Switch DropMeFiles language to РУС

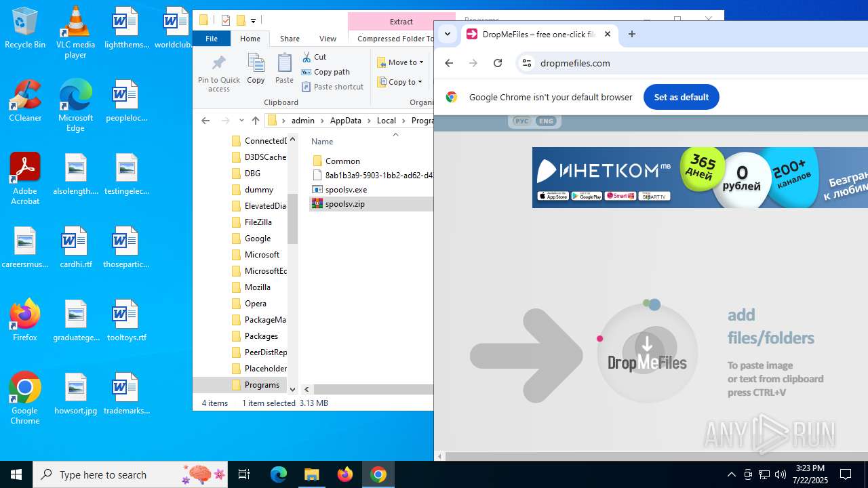[x=521, y=121]
